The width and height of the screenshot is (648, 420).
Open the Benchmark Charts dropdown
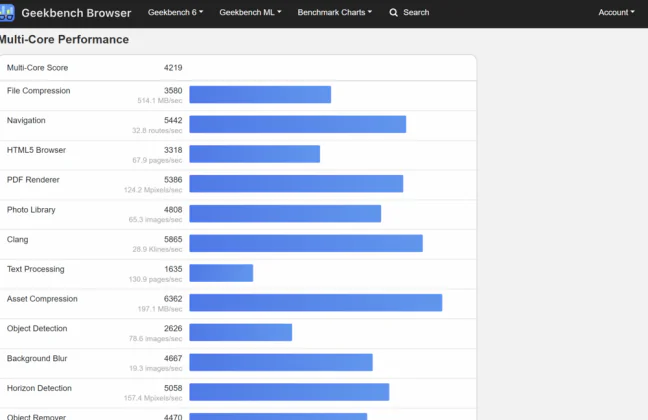[x=334, y=12]
